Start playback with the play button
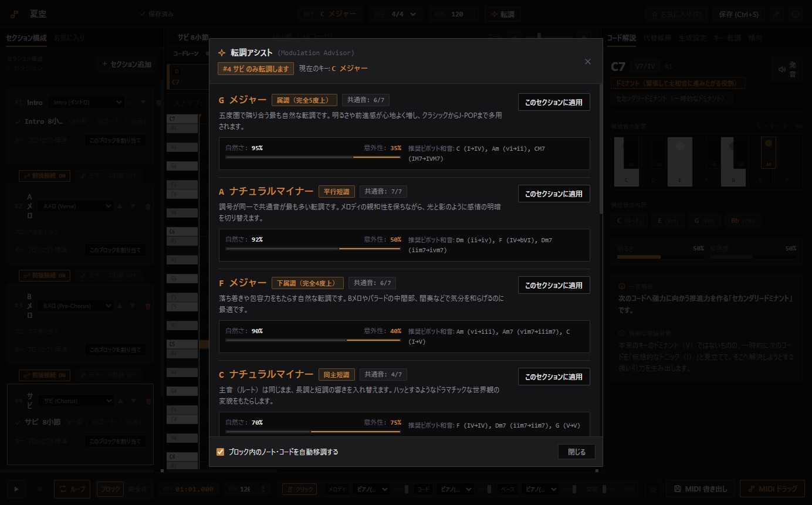The image size is (812, 505). tap(16, 489)
